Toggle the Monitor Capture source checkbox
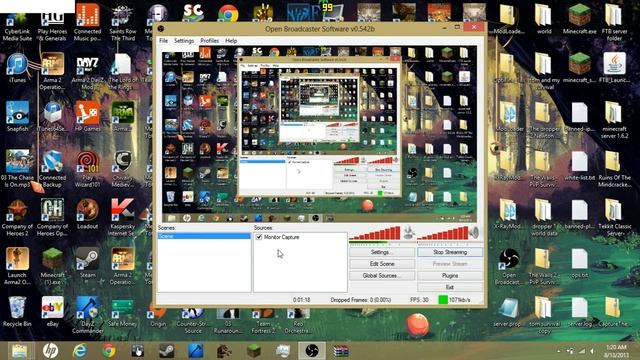Screen dimensions: 640x360 click(259, 237)
